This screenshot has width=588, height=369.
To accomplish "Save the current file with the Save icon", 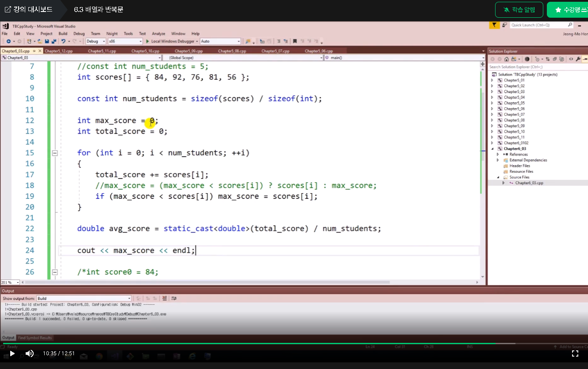I will (x=47, y=41).
